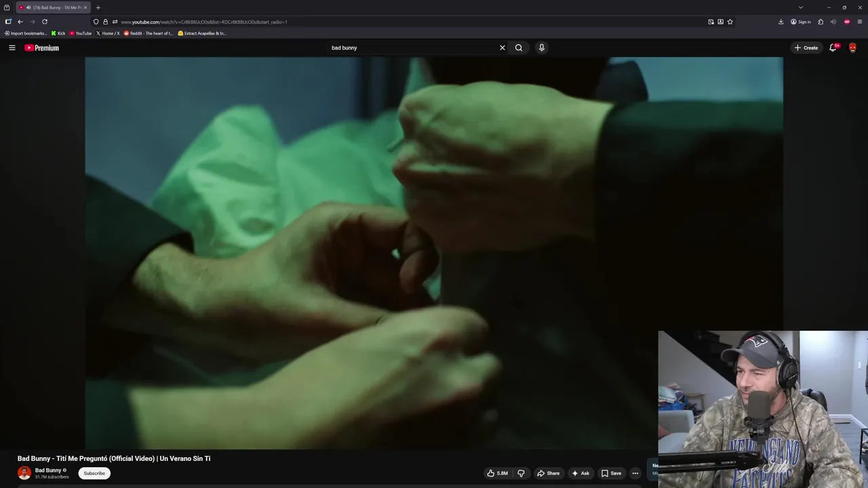
Task: Open the ABP adblock extension
Action: click(847, 22)
